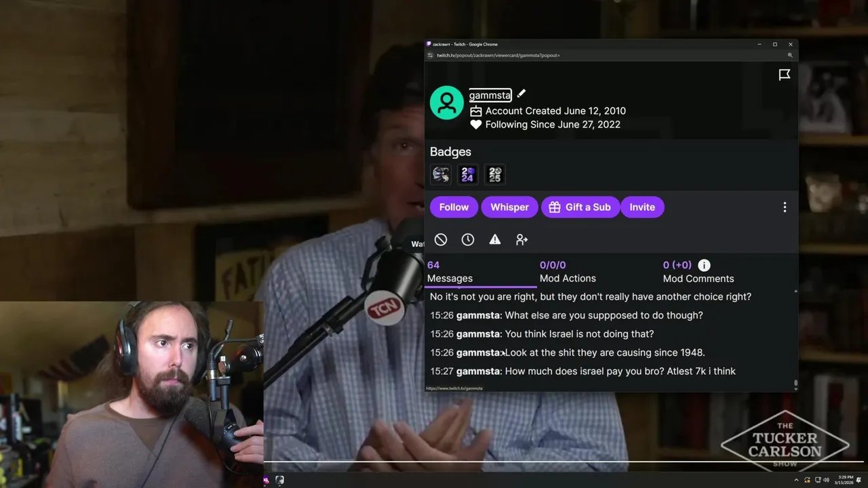868x488 pixels.
Task: Expand the system tray hidden icons chevron
Action: click(x=797, y=480)
